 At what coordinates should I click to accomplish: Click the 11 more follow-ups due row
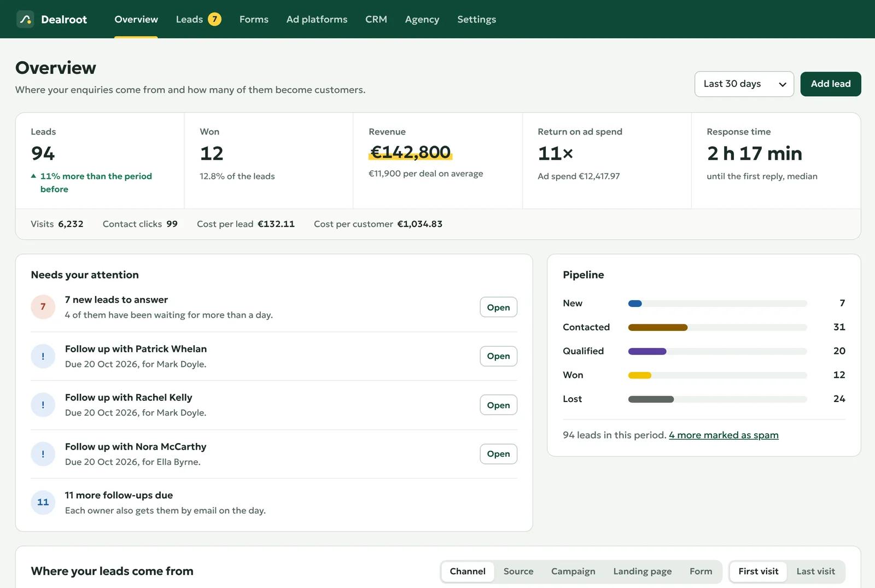point(274,503)
